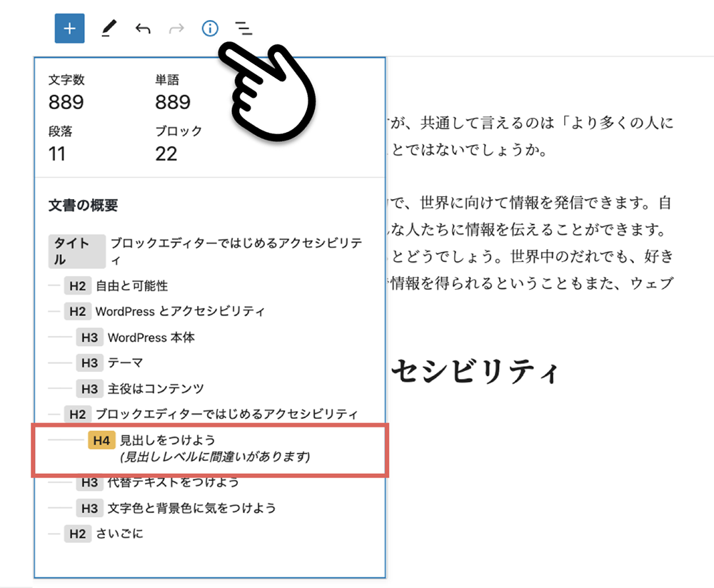
Task: Select the pencil Tools icon
Action: pyautogui.click(x=109, y=29)
